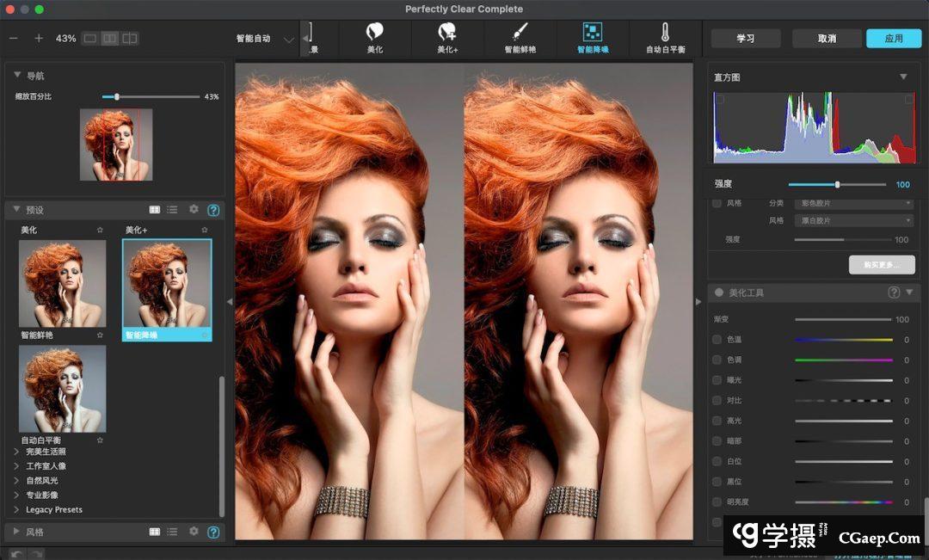Expand the 风格 panel
This screenshot has width=929, height=560.
point(16,532)
